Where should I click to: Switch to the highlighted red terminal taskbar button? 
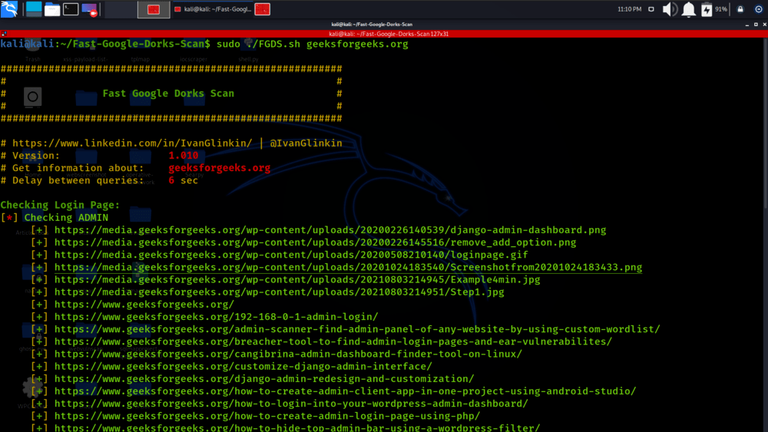coord(154,9)
